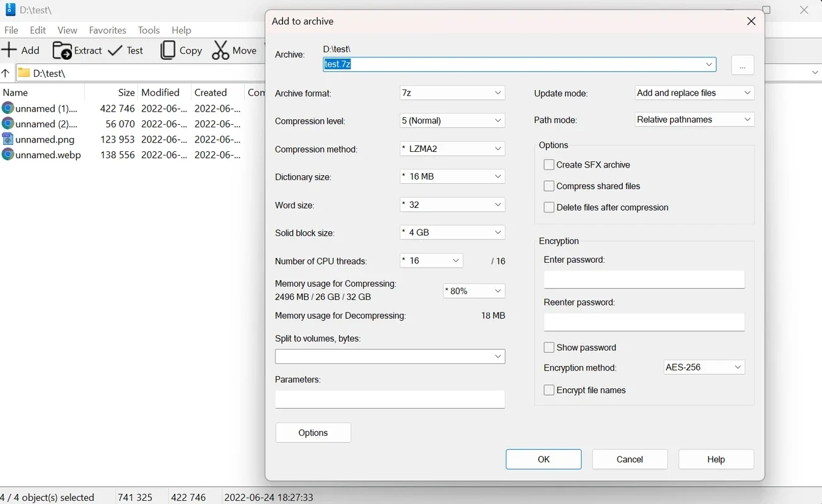822x504 pixels.
Task: Open the Edit menu
Action: point(38,30)
